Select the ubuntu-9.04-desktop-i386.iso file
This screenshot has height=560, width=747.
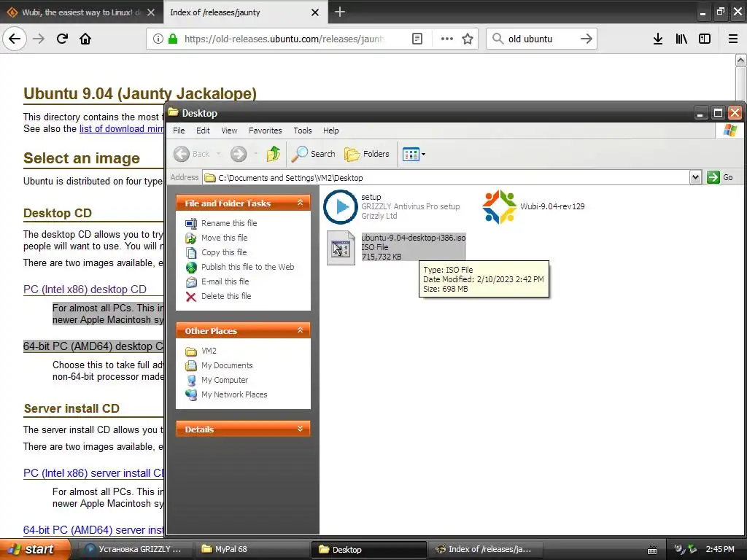point(395,247)
